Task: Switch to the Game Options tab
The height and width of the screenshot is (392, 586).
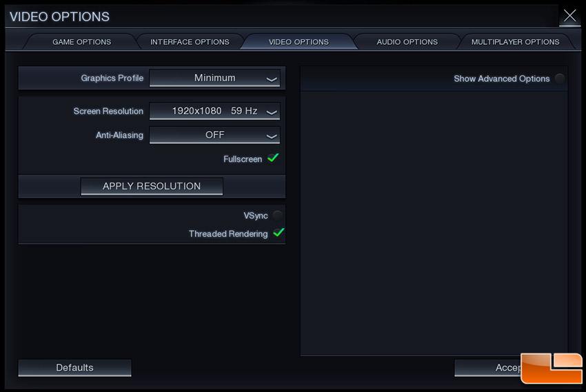Action: 82,42
